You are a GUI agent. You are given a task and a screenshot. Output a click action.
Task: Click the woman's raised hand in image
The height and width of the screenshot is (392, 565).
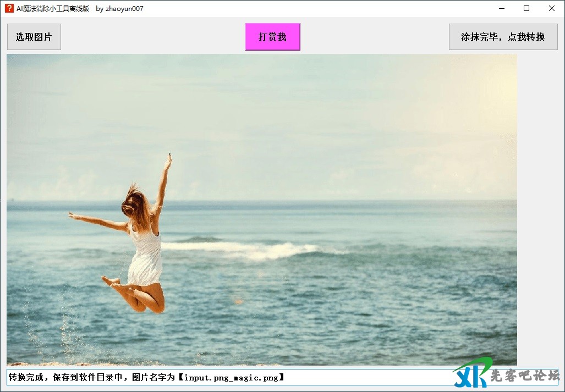point(168,161)
